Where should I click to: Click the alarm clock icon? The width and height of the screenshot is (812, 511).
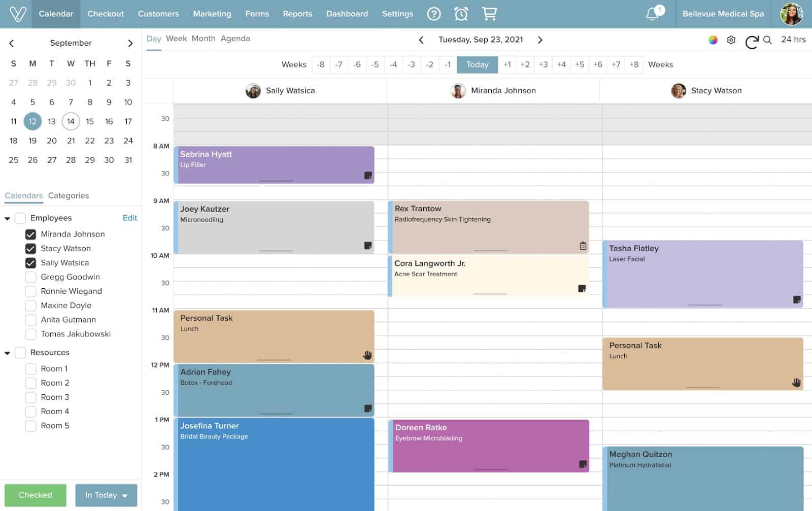coord(461,14)
